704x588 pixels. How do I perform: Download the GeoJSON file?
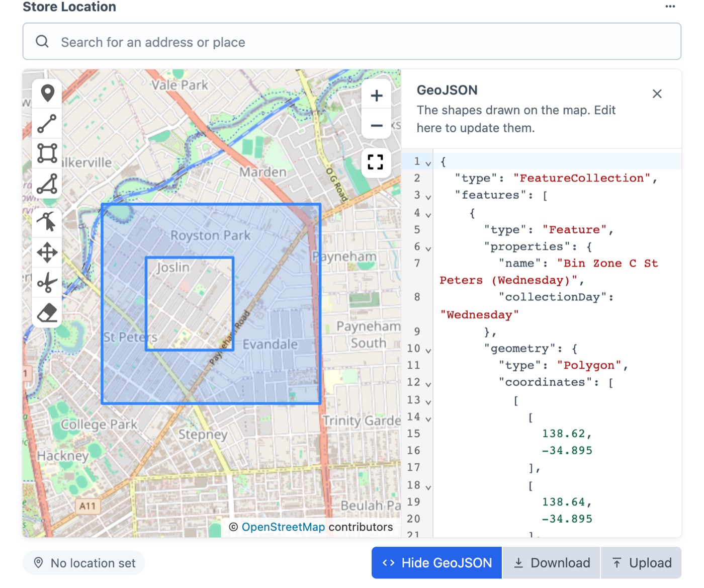click(552, 563)
